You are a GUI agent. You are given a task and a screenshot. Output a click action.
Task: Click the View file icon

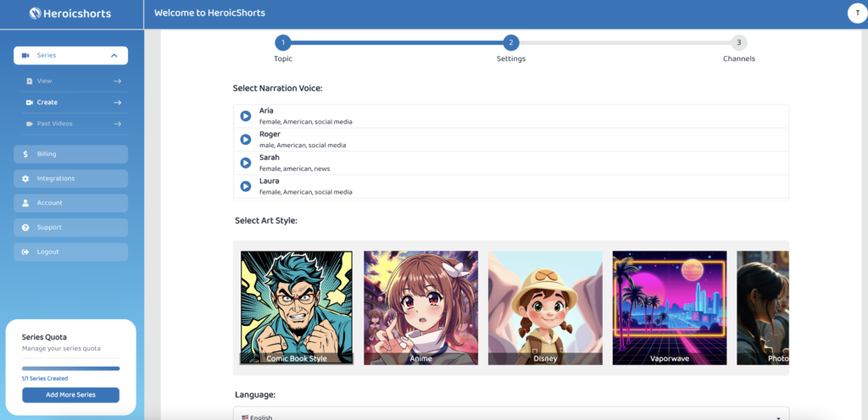(30, 81)
